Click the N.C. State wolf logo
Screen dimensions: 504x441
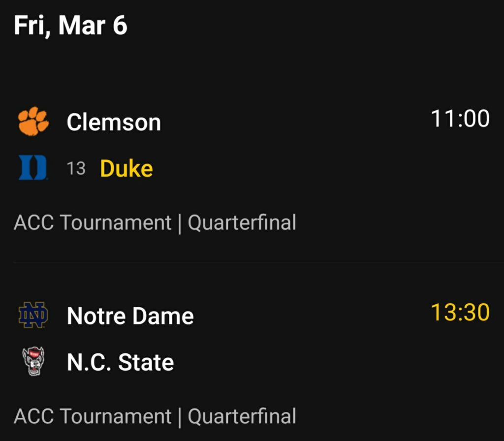(33, 362)
